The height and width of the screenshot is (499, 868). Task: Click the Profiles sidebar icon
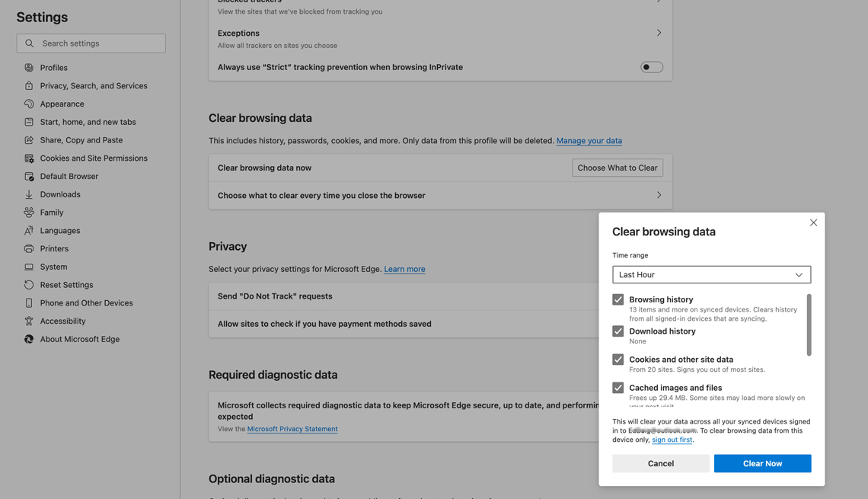point(29,68)
